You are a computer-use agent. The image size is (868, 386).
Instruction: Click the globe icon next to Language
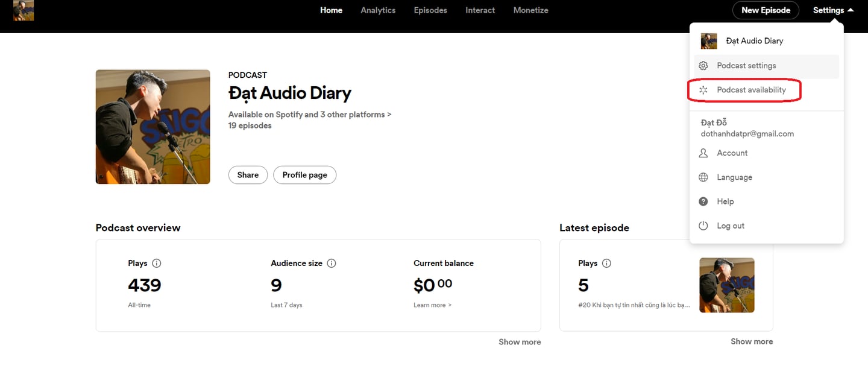(x=703, y=177)
